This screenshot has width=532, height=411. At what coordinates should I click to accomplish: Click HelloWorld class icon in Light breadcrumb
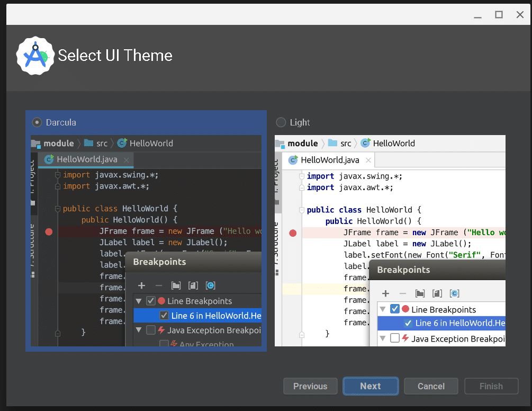coord(365,143)
